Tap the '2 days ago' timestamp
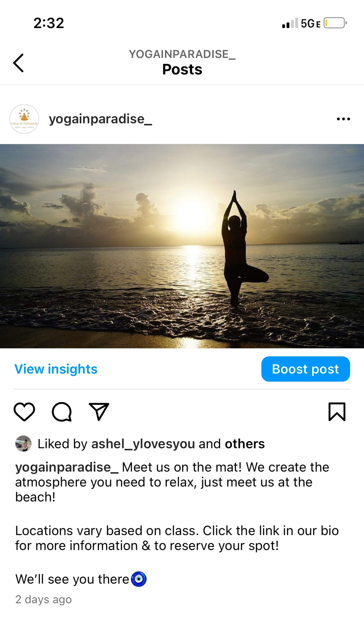The height and width of the screenshot is (620, 364). pyautogui.click(x=44, y=600)
